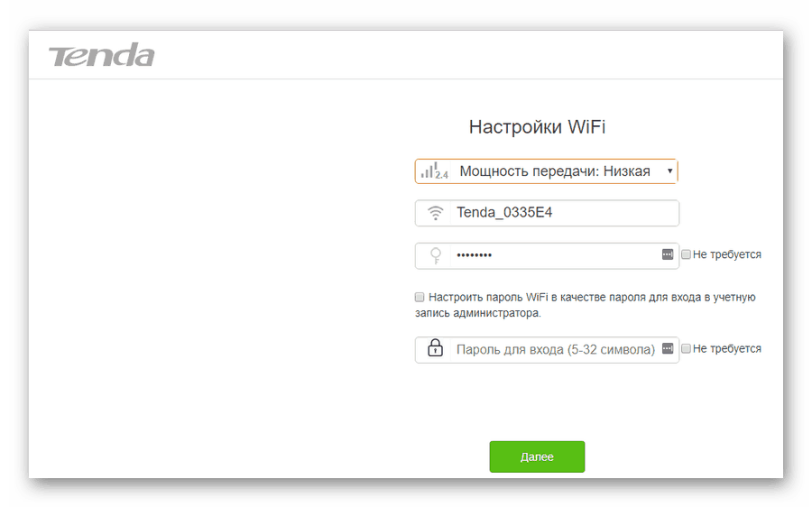Click the keyboard icon in the login password field
Image resolution: width=812 pixels, height=507 pixels.
click(x=668, y=348)
